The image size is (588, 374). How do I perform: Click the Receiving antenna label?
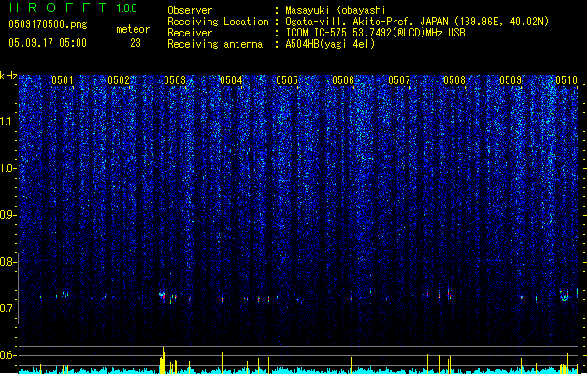pyautogui.click(x=215, y=44)
